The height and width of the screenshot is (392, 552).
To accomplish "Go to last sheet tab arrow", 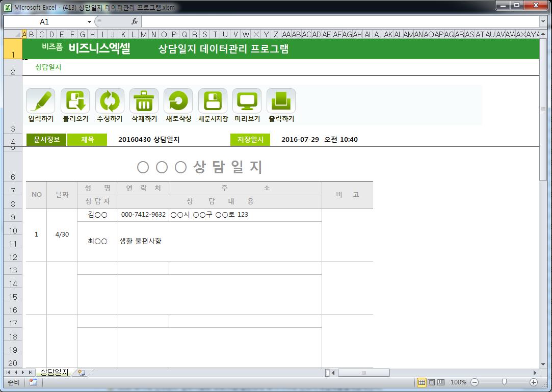I will 31,372.
